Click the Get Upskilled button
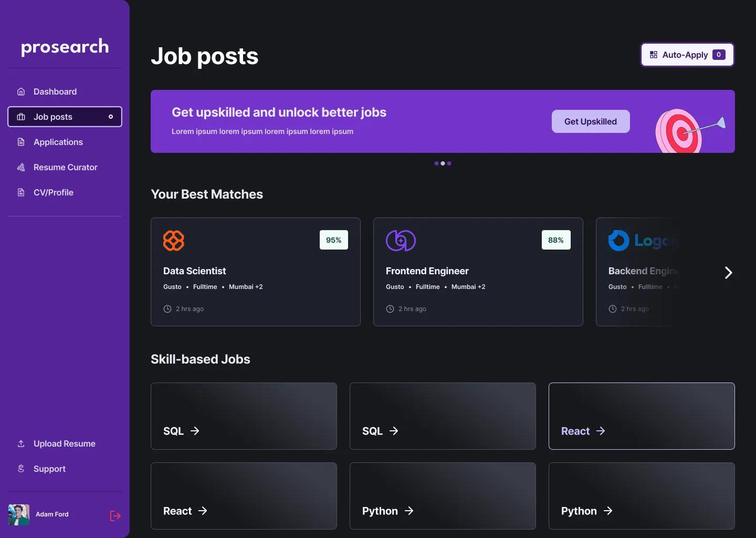756x538 pixels. point(591,121)
